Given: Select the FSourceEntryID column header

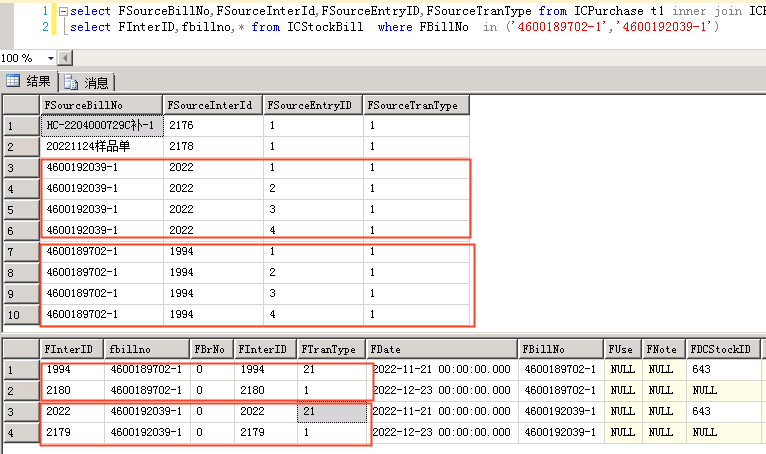Looking at the screenshot, I should coord(312,105).
